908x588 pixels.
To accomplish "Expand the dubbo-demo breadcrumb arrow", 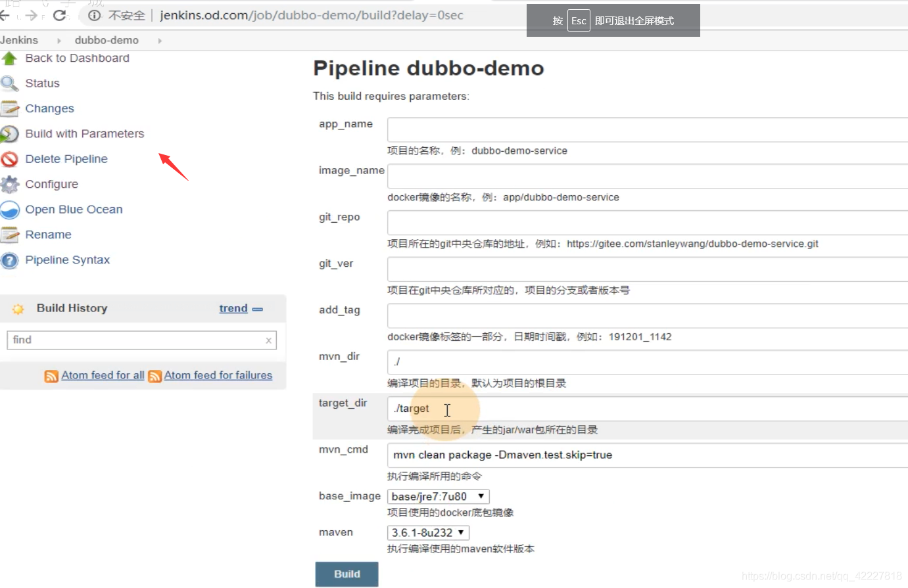I will (x=160, y=41).
